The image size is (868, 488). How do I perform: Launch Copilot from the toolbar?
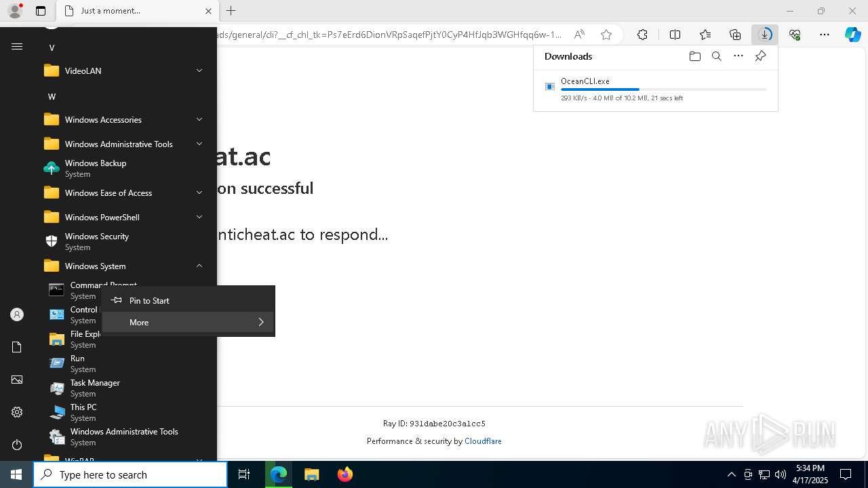(853, 35)
